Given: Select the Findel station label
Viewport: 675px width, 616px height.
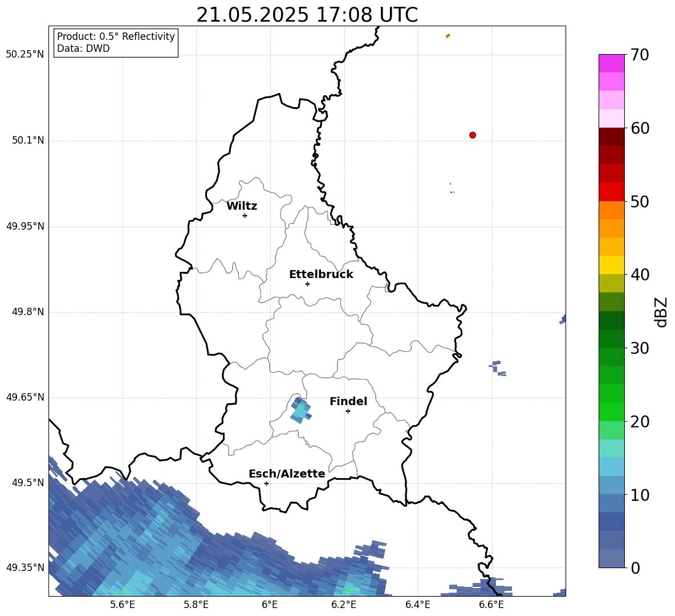Looking at the screenshot, I should click(x=348, y=401).
